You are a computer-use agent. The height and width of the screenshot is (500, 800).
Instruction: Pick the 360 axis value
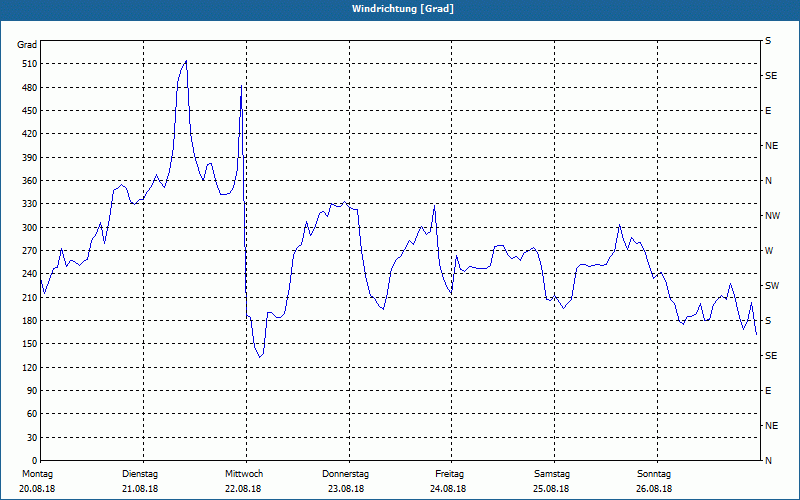pyautogui.click(x=30, y=181)
